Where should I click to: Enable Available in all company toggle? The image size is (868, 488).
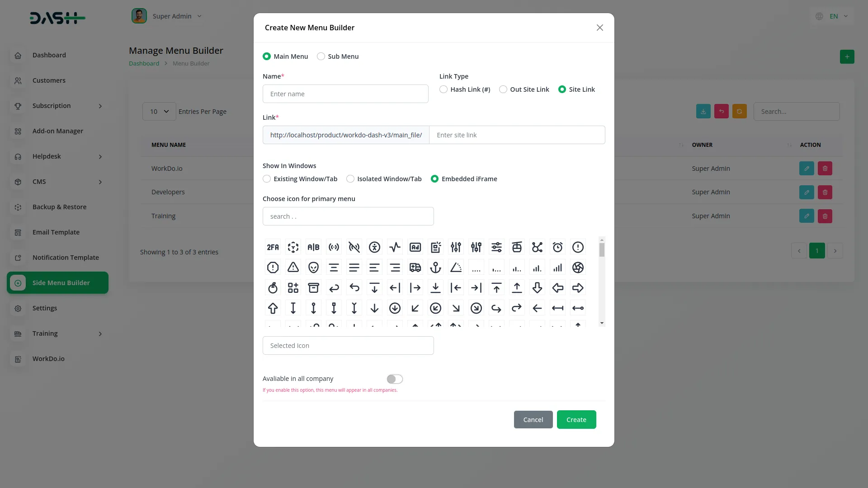395,379
